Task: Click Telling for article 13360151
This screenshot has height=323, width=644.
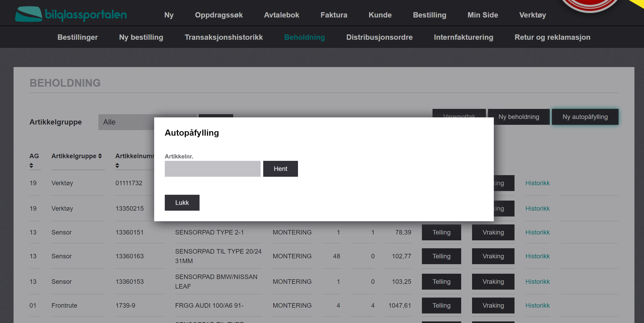Action: coord(441,232)
